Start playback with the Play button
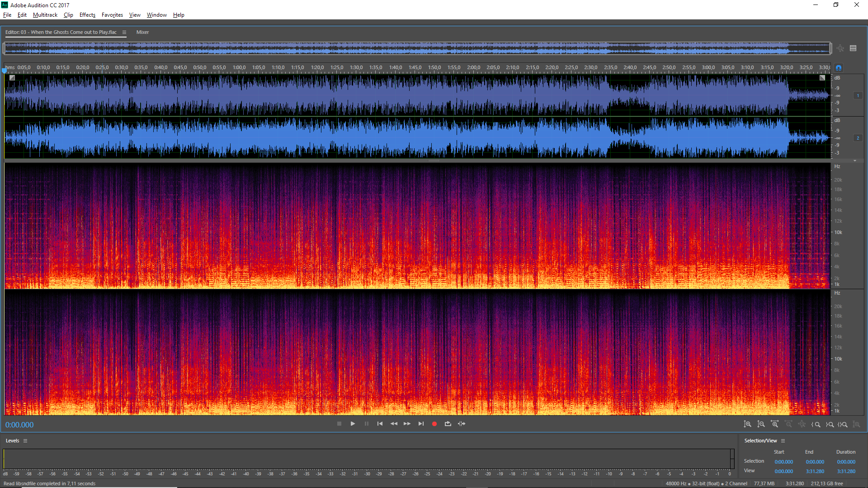Image resolution: width=868 pixels, height=488 pixels. point(353,424)
